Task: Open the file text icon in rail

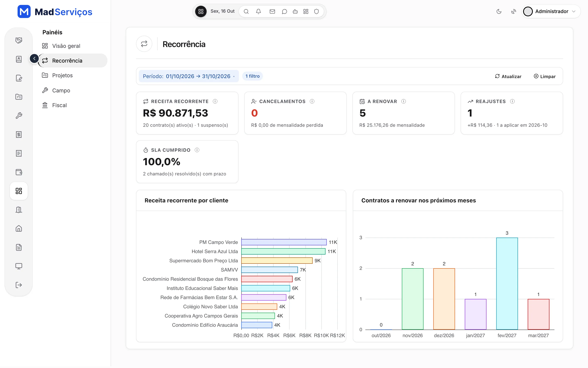Action: (x=19, y=248)
